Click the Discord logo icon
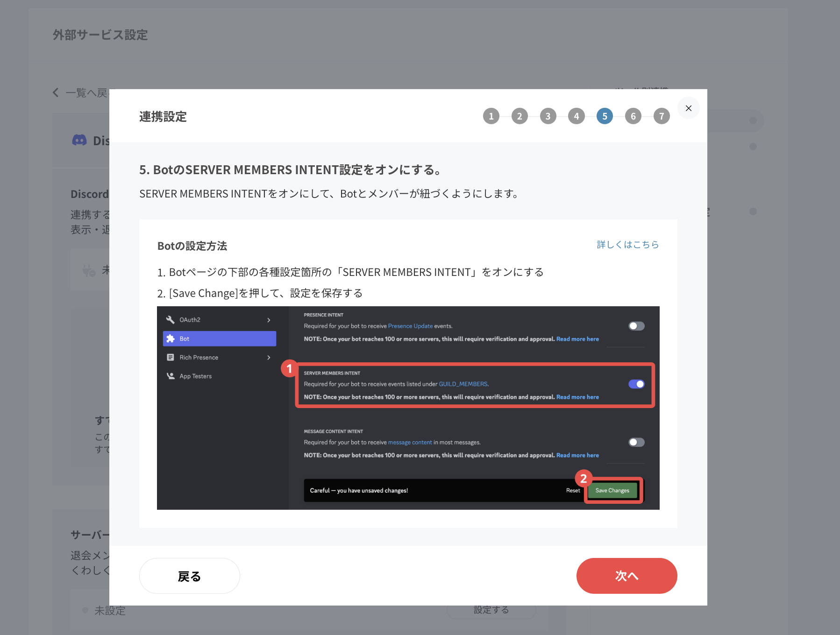Image resolution: width=840 pixels, height=635 pixels. tap(79, 140)
